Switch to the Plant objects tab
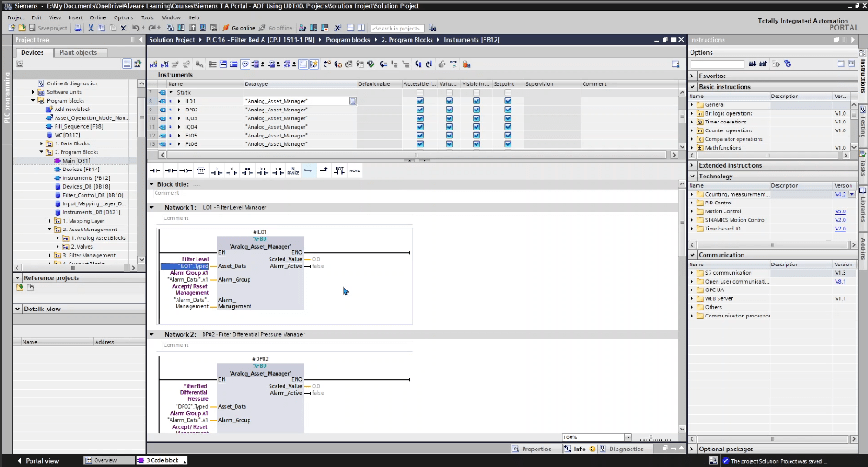 click(x=77, y=52)
